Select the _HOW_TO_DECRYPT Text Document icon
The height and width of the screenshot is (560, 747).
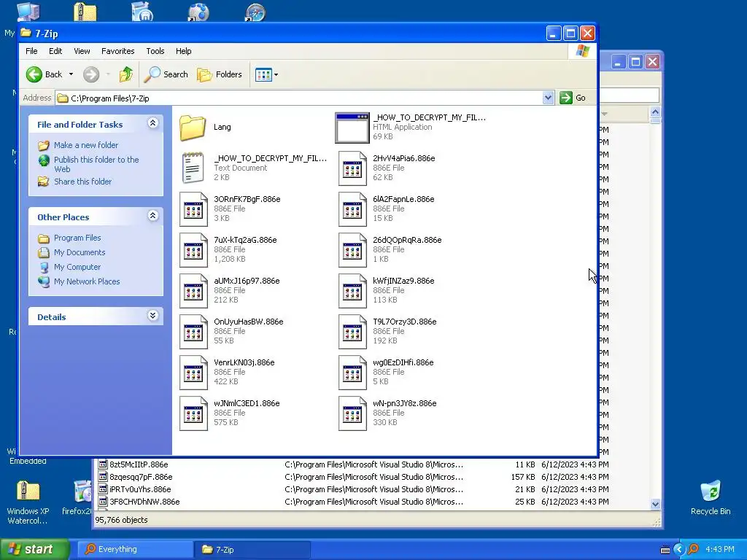[193, 168]
